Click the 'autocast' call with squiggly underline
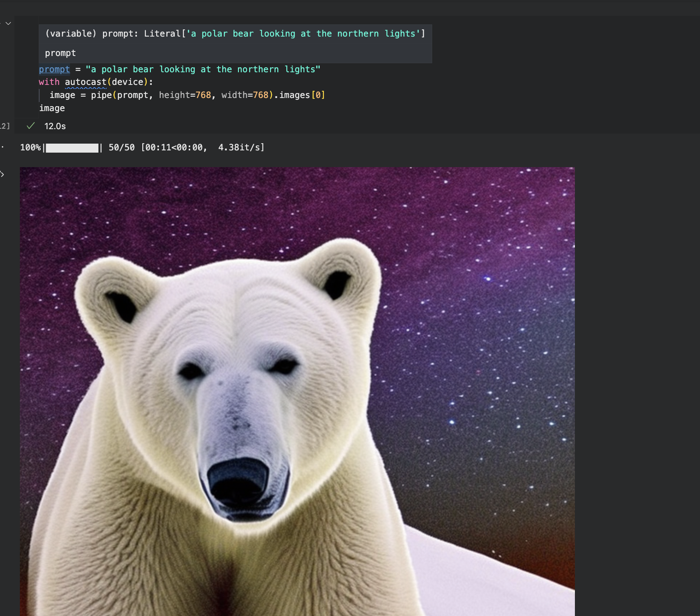This screenshot has width=700, height=616. pos(86,82)
